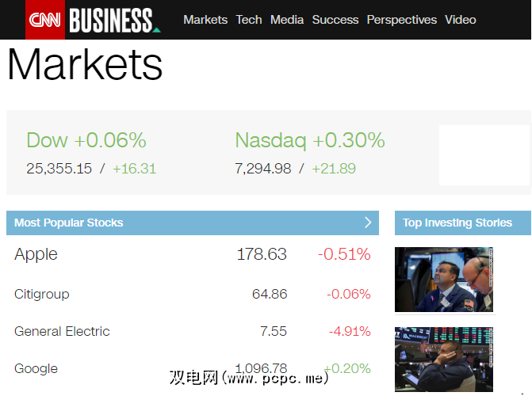
Task: Click the CNN logo icon
Action: (x=45, y=20)
